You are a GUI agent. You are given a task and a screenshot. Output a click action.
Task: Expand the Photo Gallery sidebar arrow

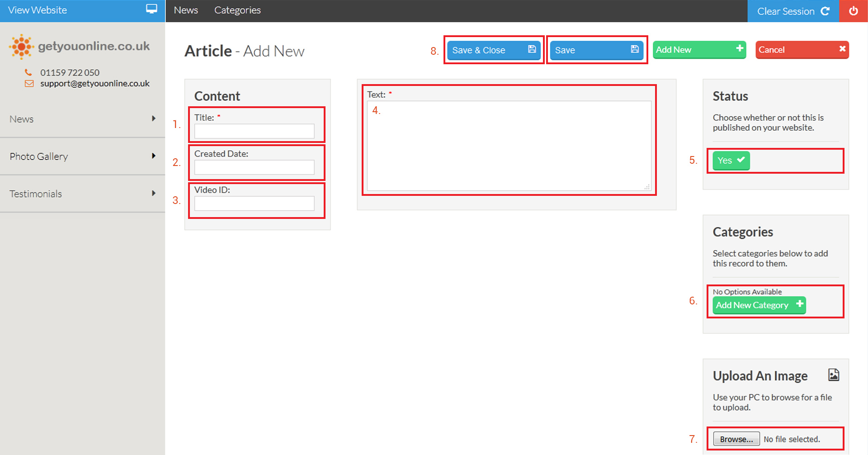tap(154, 156)
